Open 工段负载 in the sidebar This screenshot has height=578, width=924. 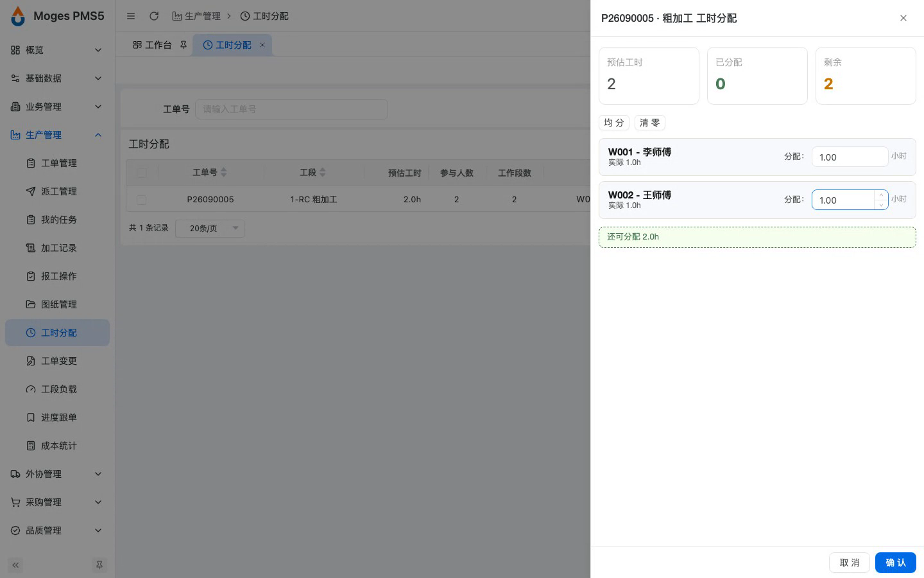click(x=58, y=389)
